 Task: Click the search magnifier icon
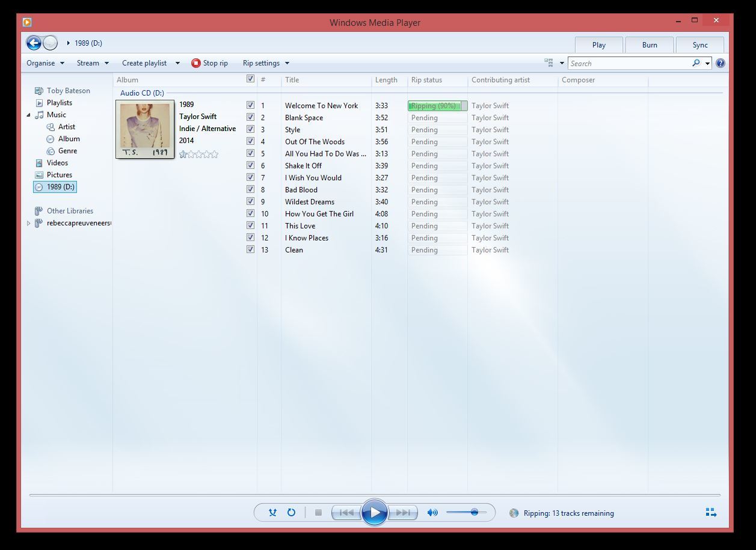tap(696, 63)
